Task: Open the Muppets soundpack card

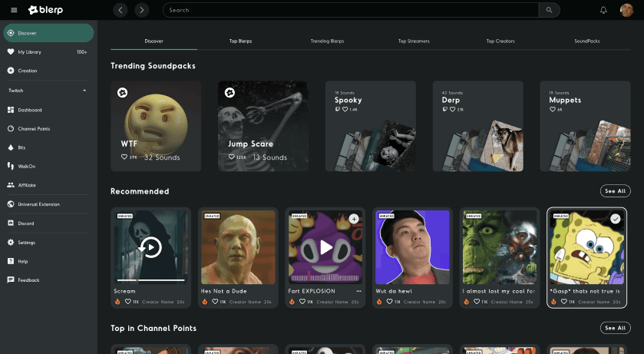Action: point(585,126)
